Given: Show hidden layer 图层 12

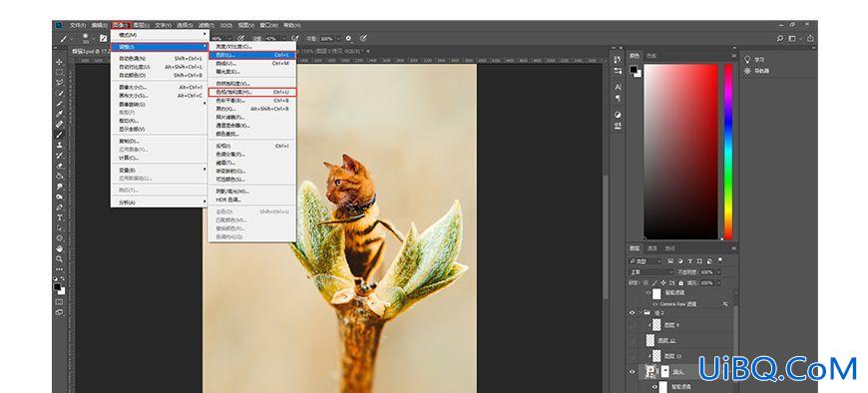Looking at the screenshot, I should 633,340.
